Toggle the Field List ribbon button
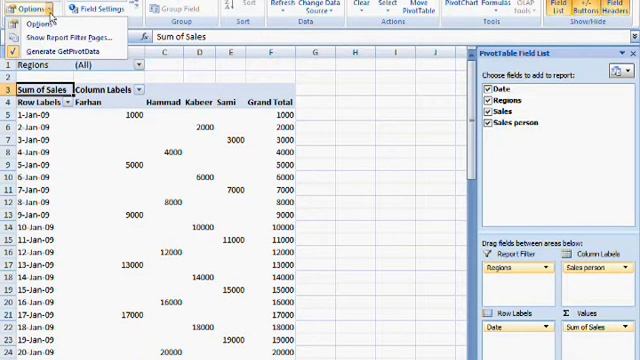The height and width of the screenshot is (360, 640). 558,7
